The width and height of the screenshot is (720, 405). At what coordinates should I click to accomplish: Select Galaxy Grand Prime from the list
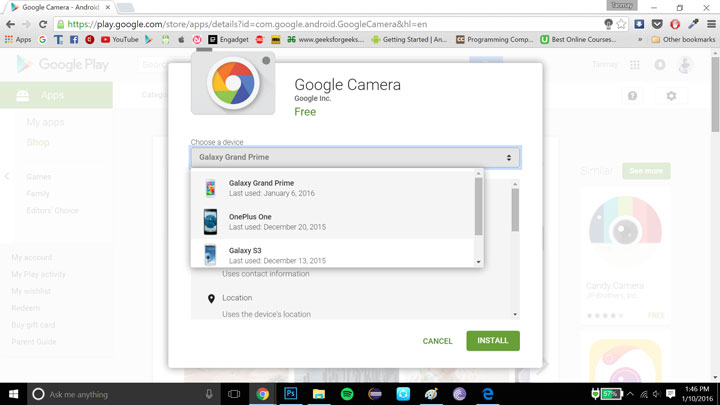(260, 188)
